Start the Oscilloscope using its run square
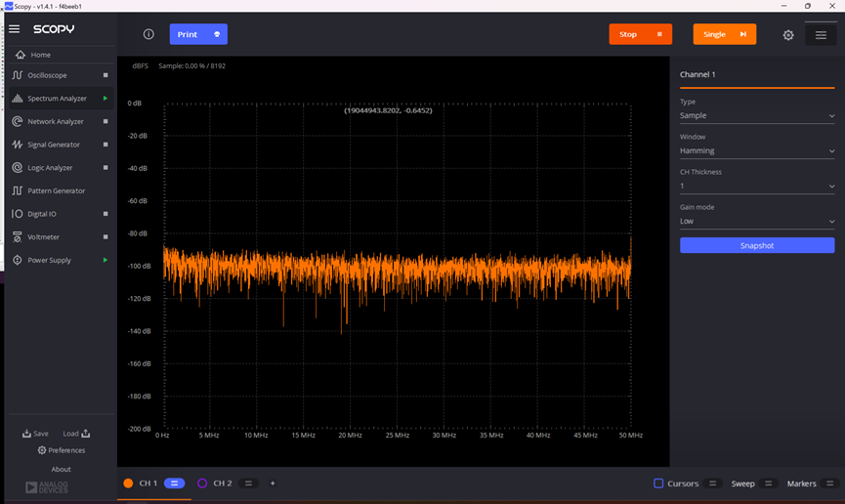845x504 pixels. (x=106, y=75)
